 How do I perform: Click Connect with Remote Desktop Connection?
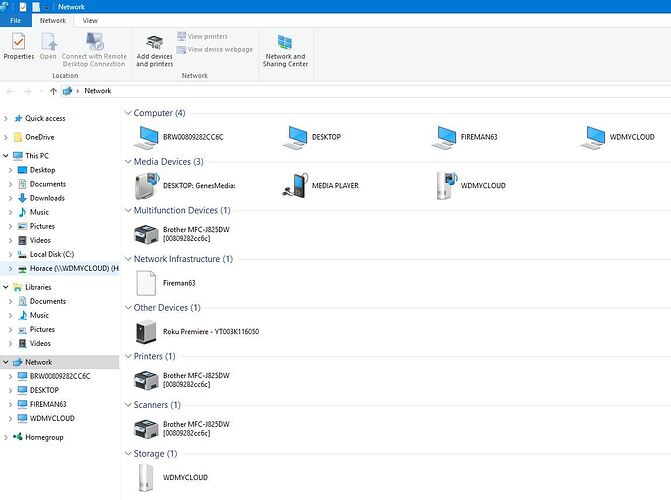pyautogui.click(x=94, y=50)
